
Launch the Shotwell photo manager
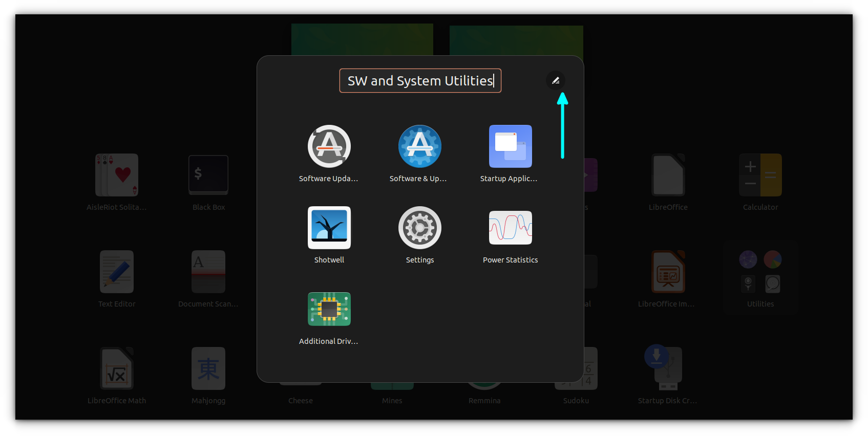point(329,228)
